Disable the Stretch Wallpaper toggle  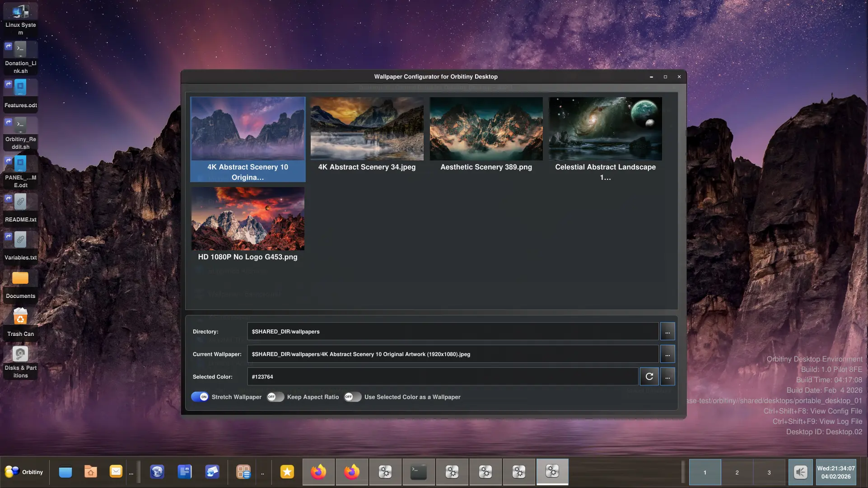pyautogui.click(x=200, y=397)
